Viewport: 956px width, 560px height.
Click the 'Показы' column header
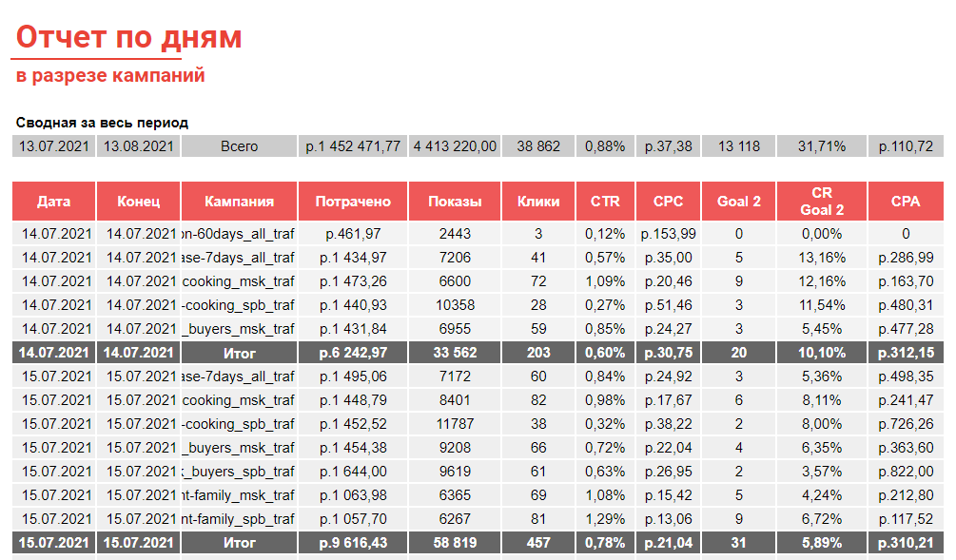tap(455, 202)
